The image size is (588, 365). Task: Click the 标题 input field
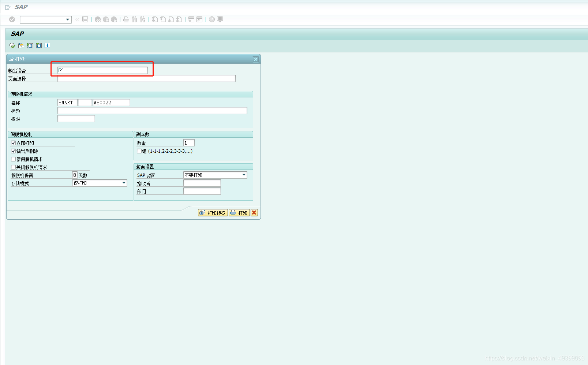point(152,111)
